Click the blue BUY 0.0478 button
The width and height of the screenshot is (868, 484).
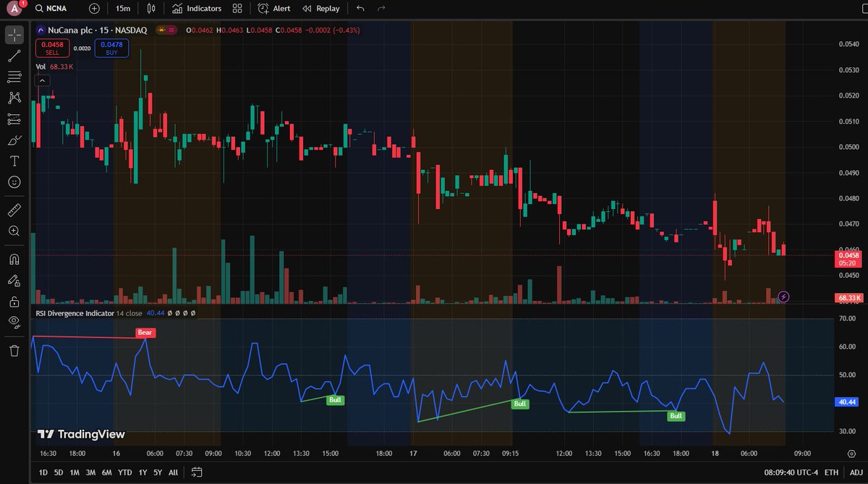tap(111, 48)
